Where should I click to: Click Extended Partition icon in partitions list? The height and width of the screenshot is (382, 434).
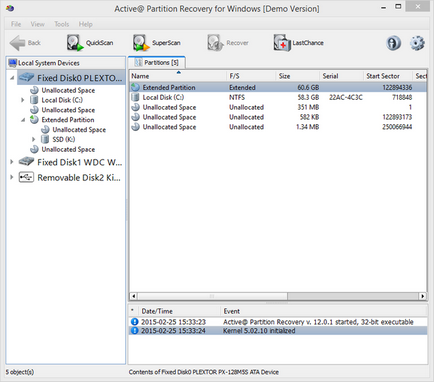coord(135,87)
